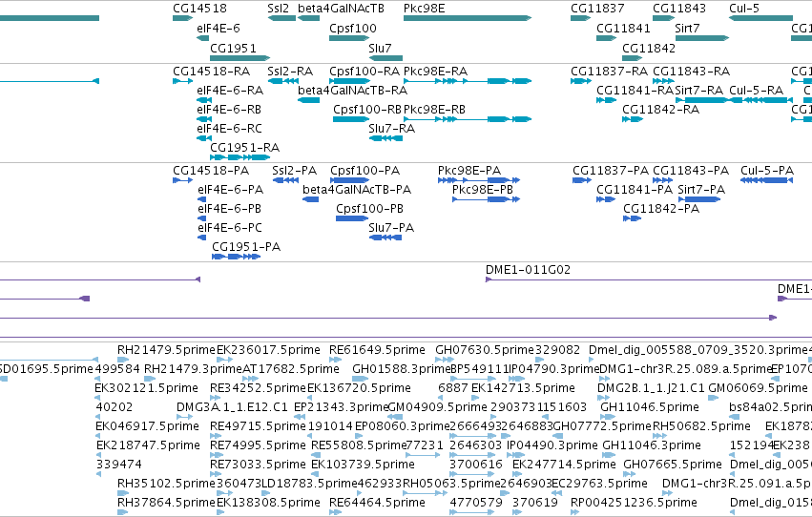Select the RH21479.5prime EST label

tap(166, 350)
